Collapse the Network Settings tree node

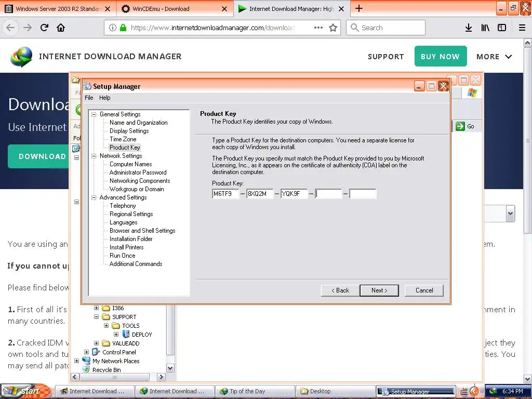click(94, 156)
